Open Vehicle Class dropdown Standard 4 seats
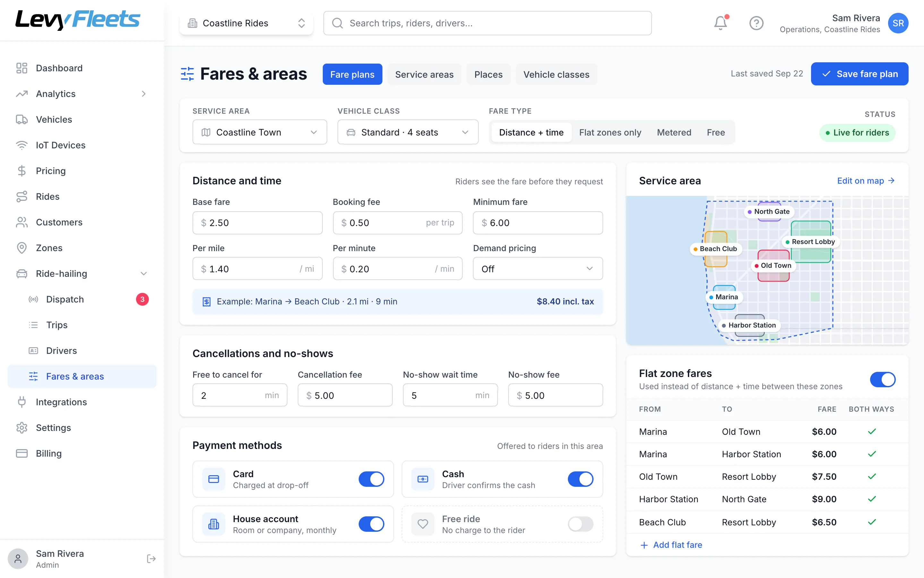 408,132
